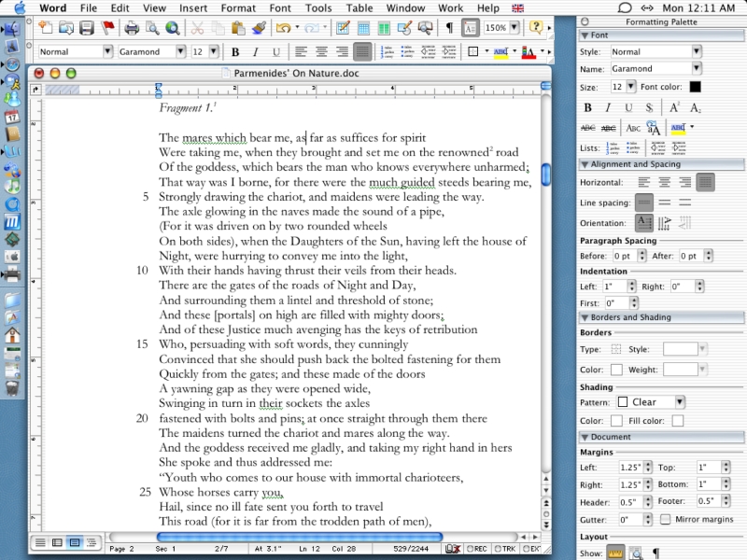Collapse the Alignment and Spacing section
The image size is (747, 560).
585,164
